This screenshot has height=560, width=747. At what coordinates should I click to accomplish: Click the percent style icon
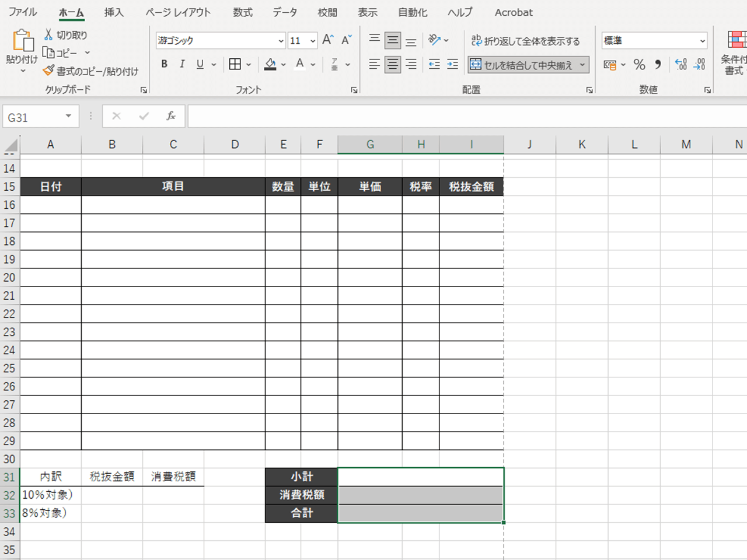[640, 65]
